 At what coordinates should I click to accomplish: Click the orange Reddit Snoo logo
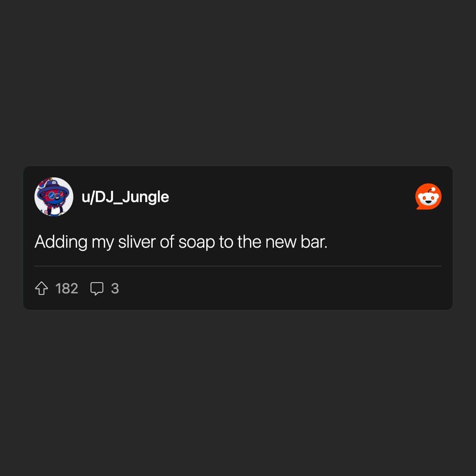coord(428,196)
